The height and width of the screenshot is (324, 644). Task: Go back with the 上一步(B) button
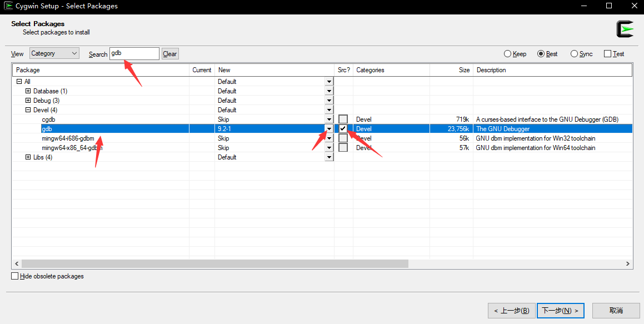(x=511, y=311)
